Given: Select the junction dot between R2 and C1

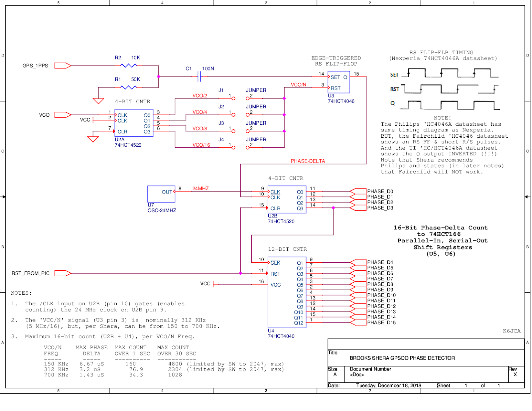Looking at the screenshot, I should click(x=159, y=76).
